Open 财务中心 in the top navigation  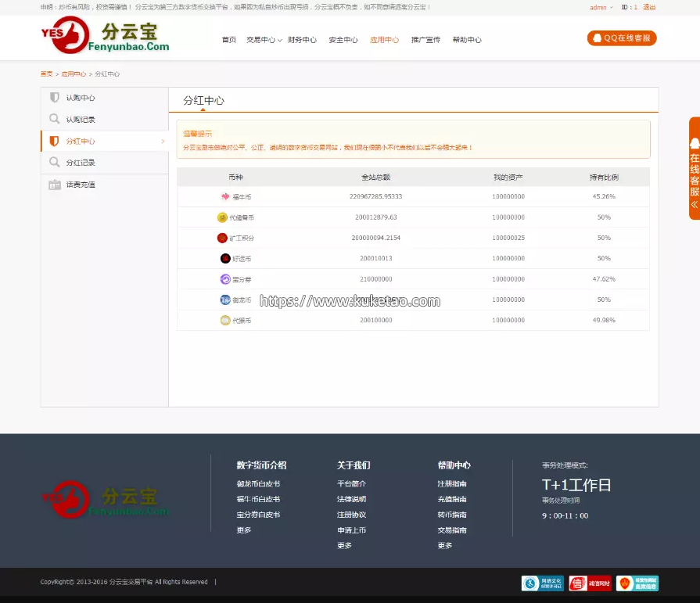[x=302, y=40]
